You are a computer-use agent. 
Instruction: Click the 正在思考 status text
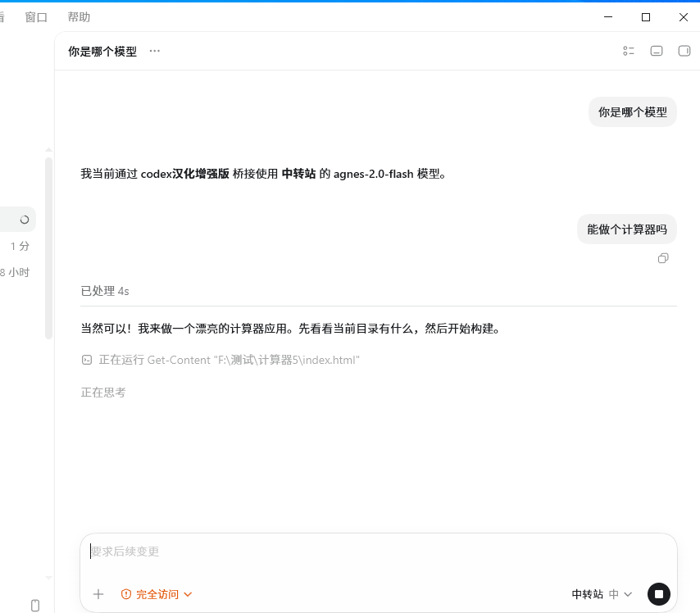tap(103, 393)
